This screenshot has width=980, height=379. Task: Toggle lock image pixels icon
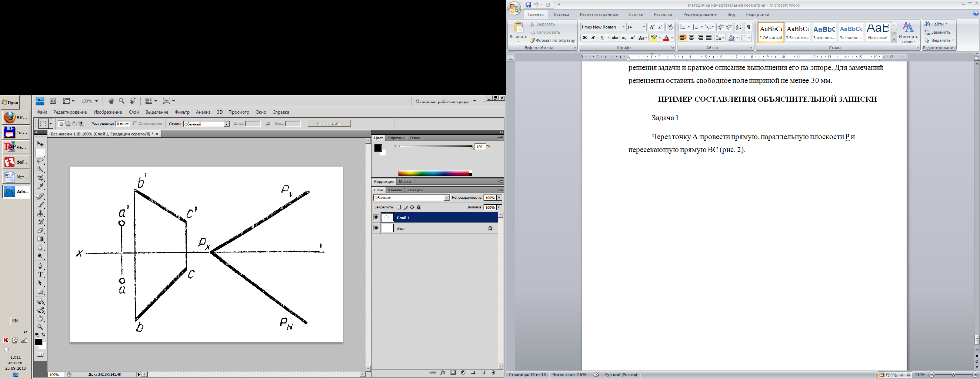(x=406, y=208)
